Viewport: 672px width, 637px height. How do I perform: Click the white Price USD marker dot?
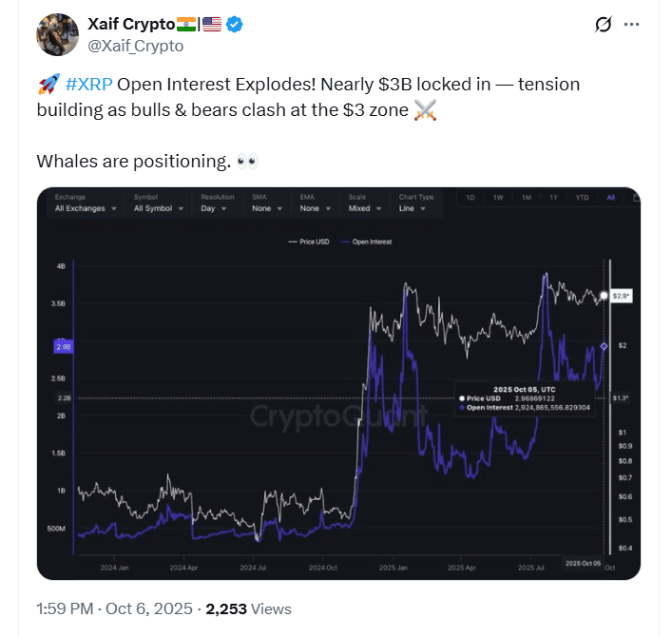coord(604,296)
